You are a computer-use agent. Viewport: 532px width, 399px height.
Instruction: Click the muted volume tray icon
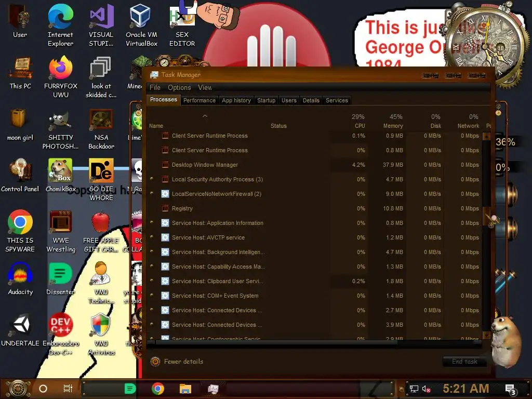[426, 389]
